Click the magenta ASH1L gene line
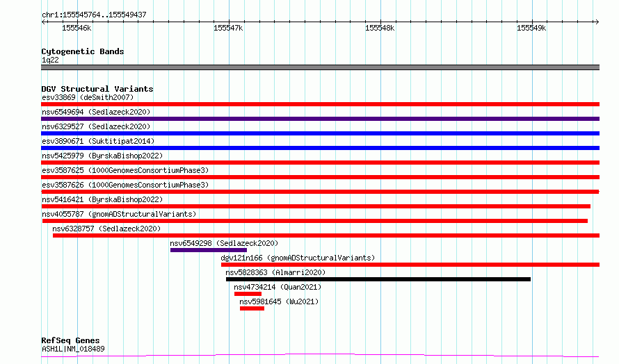 tap(320, 356)
